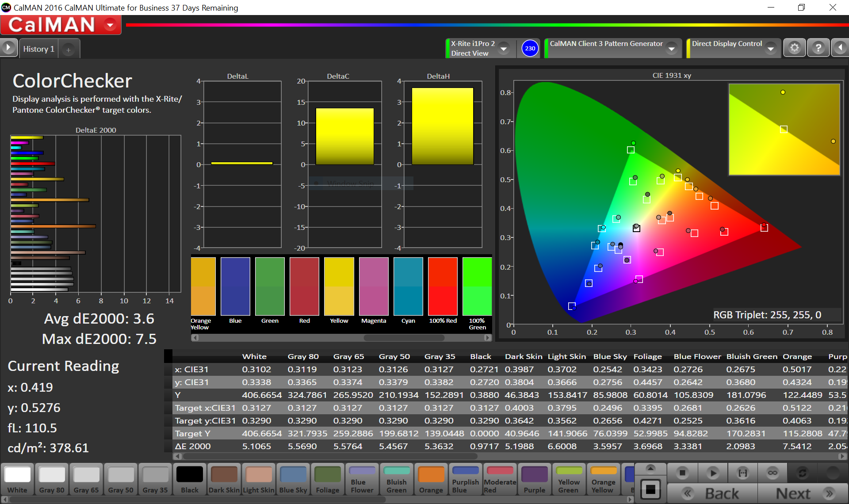Expand the pattern window up arrow
Viewport: 849px width, 504px height.
650,468
